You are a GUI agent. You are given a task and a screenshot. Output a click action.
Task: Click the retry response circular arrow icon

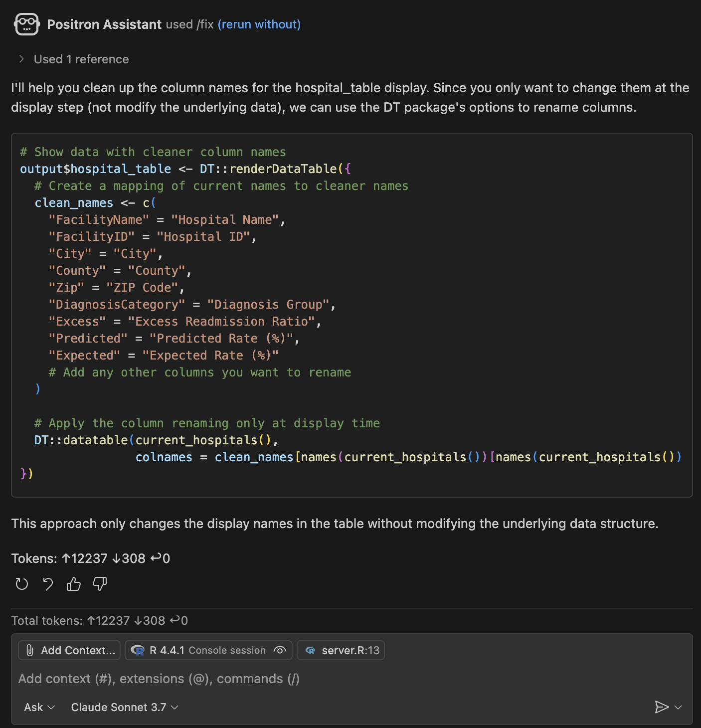pos(22,584)
